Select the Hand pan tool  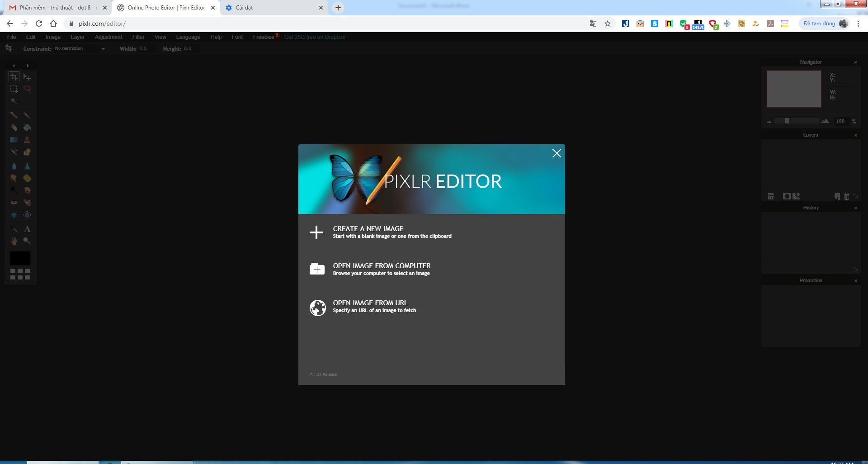point(14,241)
